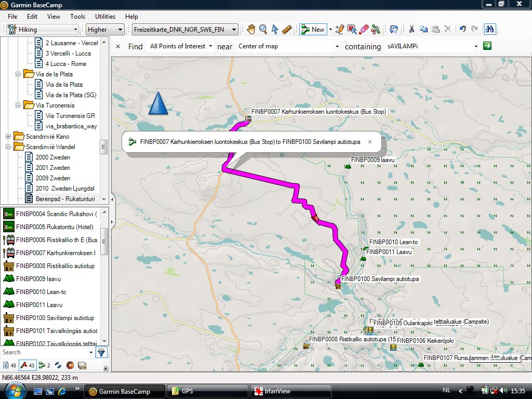The width and height of the screenshot is (532, 399).
Task: Select the Measure ruler tool
Action: 287,30
